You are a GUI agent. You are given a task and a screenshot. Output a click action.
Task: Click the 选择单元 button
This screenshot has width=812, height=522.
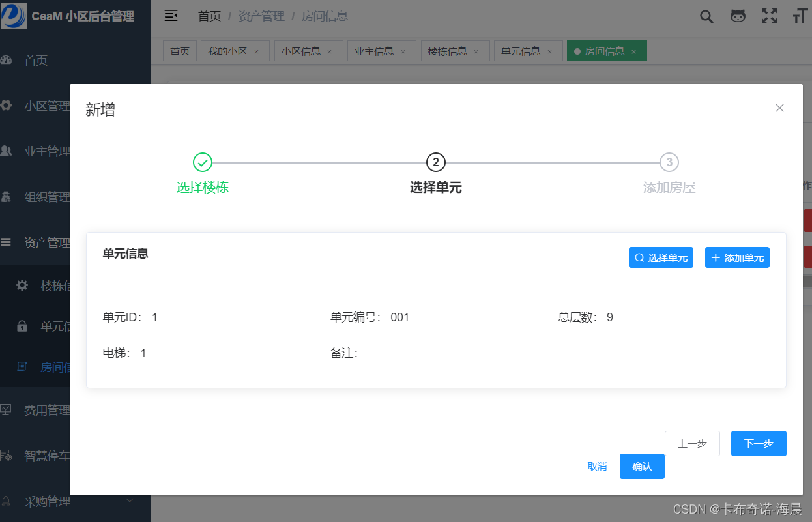[661, 257]
